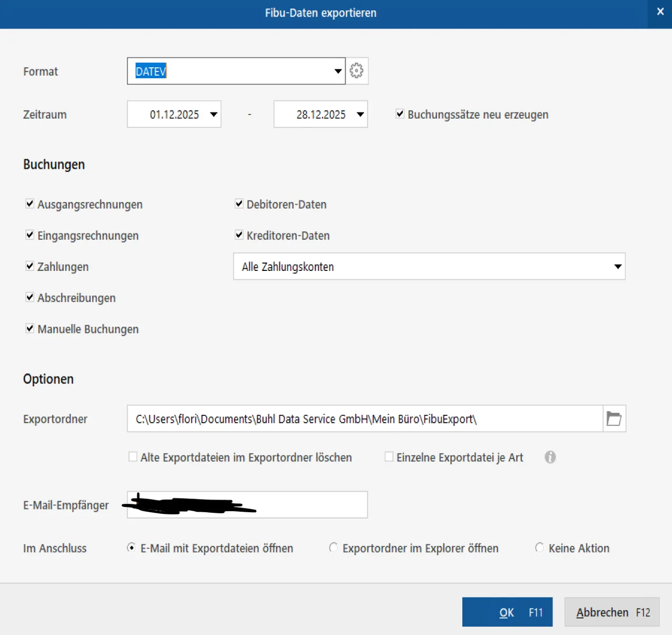672x635 pixels.
Task: Expand the Alle Zahlungskonten dropdown
Action: (617, 267)
